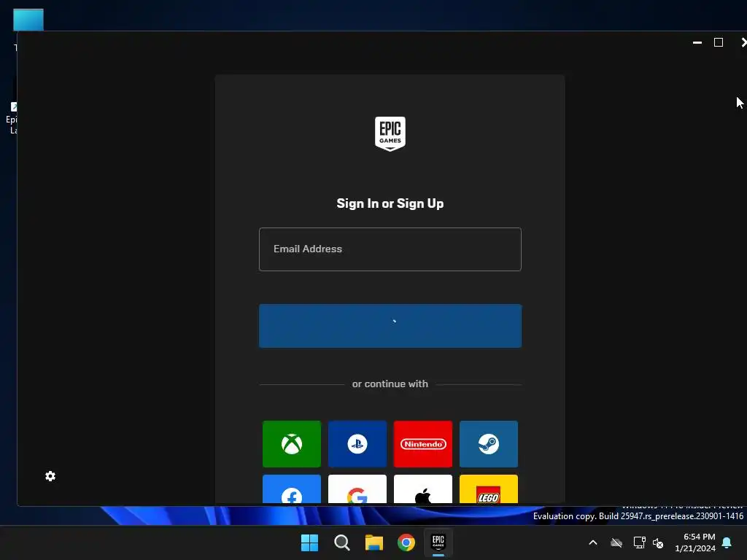Minimize the Epic Games Launcher window
The width and height of the screenshot is (747, 560).
697,42
